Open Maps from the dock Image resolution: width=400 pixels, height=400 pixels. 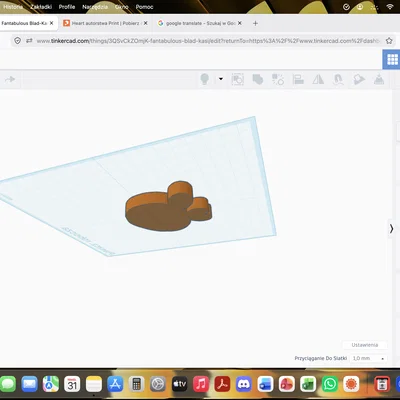click(x=51, y=384)
